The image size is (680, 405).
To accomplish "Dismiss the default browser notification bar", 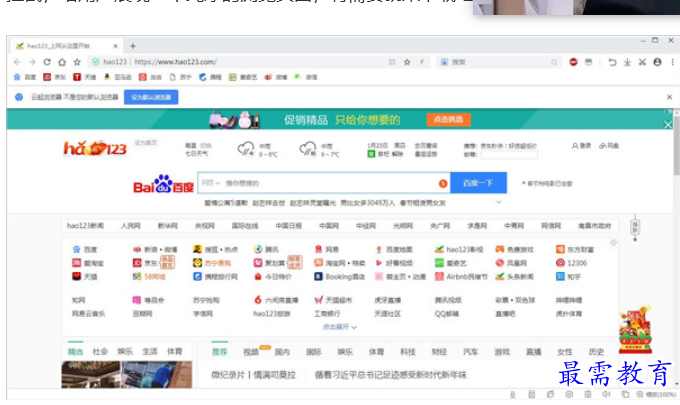I will point(669,97).
